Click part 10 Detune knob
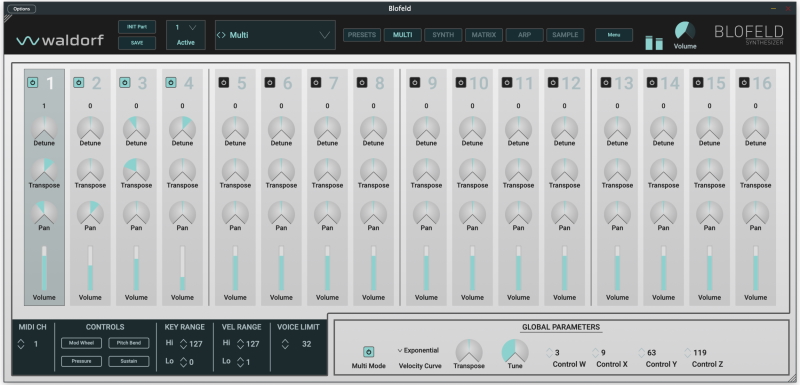800x385 pixels. click(472, 129)
